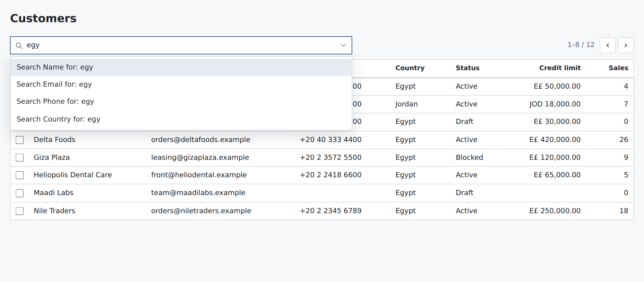Open the Heliopolis Dental Care name

point(73,175)
